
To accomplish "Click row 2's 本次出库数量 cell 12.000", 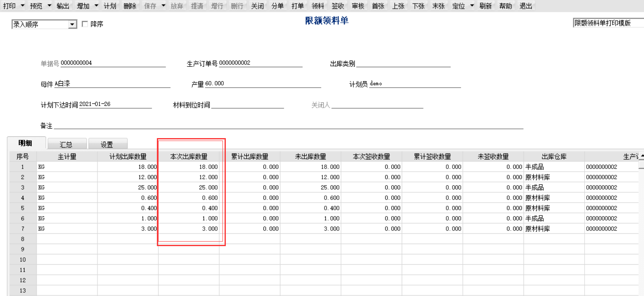I will pos(189,177).
